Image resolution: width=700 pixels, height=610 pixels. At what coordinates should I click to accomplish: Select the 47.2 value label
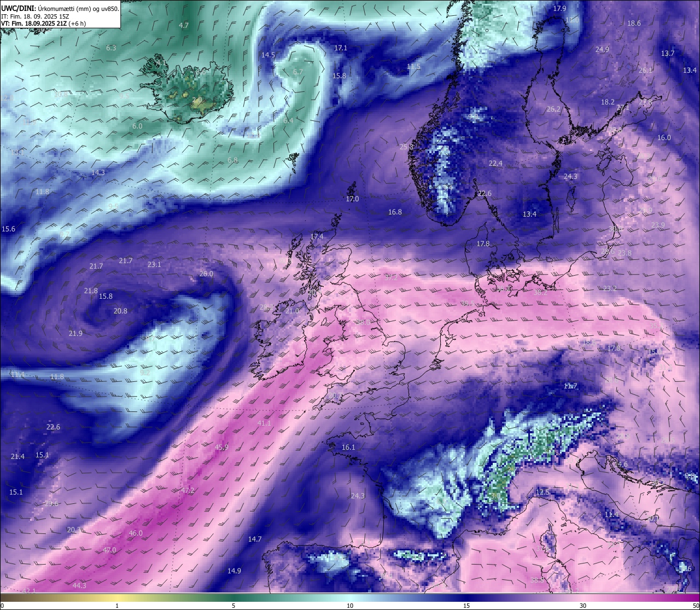click(x=188, y=491)
